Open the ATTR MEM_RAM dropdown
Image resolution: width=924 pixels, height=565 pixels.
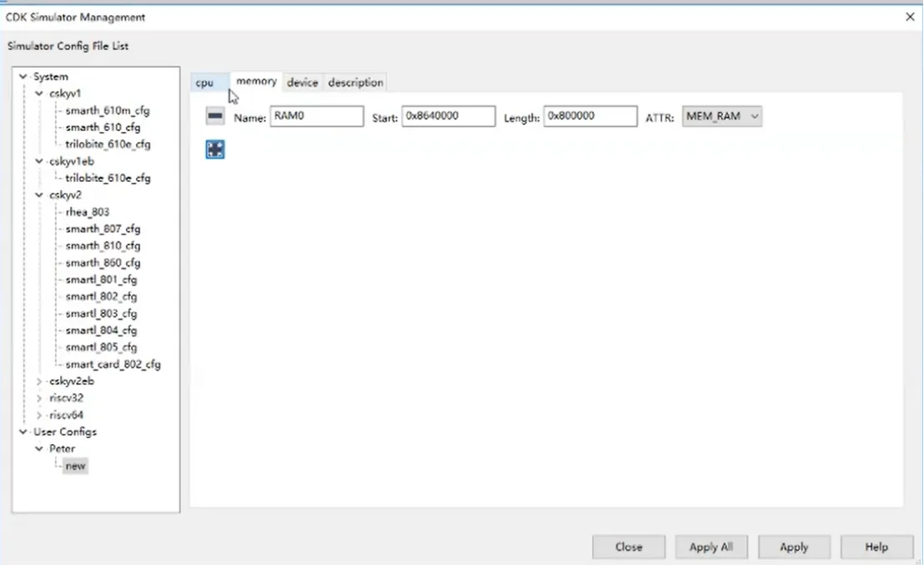(x=722, y=116)
